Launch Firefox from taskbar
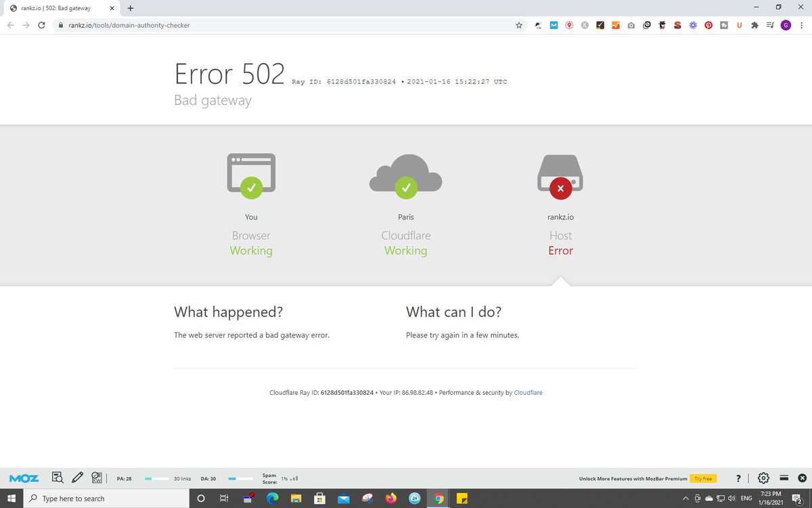 point(391,499)
